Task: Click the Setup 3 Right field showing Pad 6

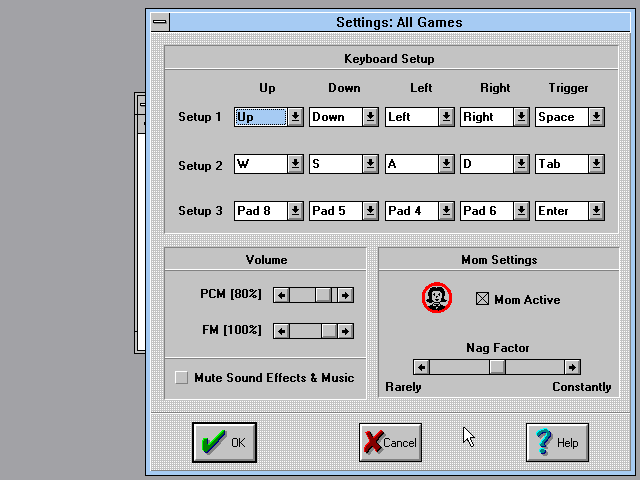Action: tap(486, 211)
